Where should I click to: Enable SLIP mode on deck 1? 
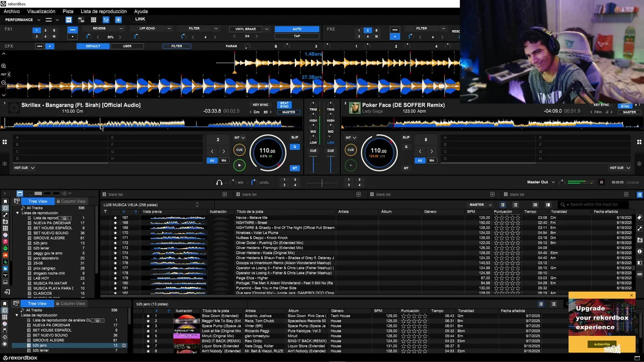coord(295,137)
